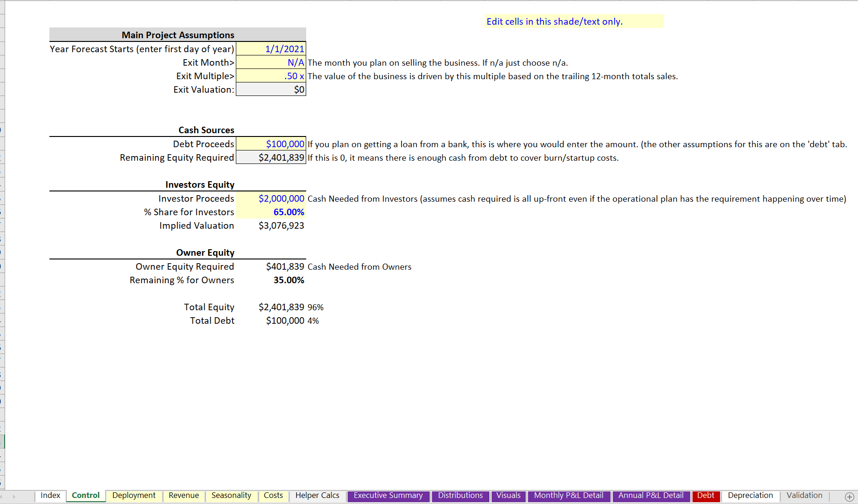Viewport: 858px width, 504px height.
Task: Select the red Debt sheet tab
Action: tap(706, 496)
